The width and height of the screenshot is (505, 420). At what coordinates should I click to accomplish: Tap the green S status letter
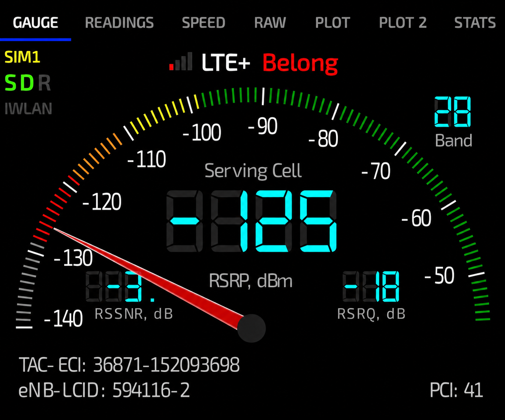coord(11,83)
